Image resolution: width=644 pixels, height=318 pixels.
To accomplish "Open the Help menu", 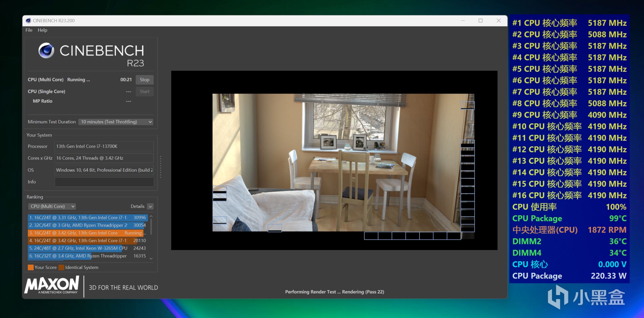I will pos(42,30).
